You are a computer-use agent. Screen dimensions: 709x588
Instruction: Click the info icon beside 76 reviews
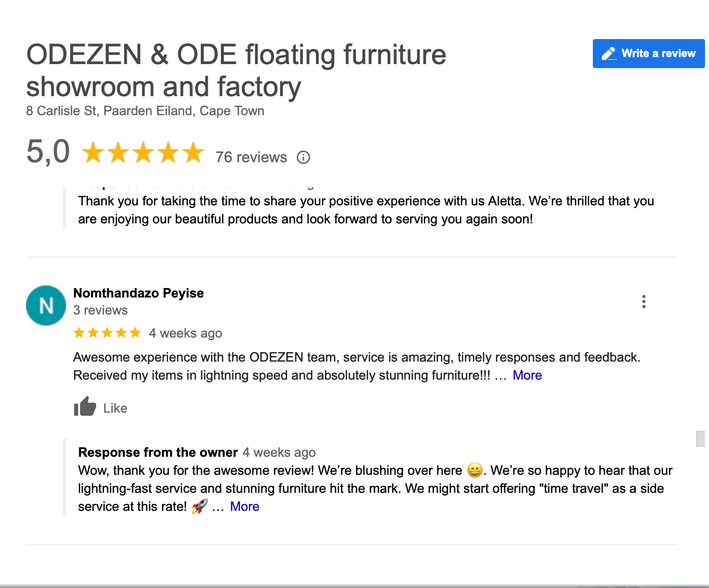(303, 157)
